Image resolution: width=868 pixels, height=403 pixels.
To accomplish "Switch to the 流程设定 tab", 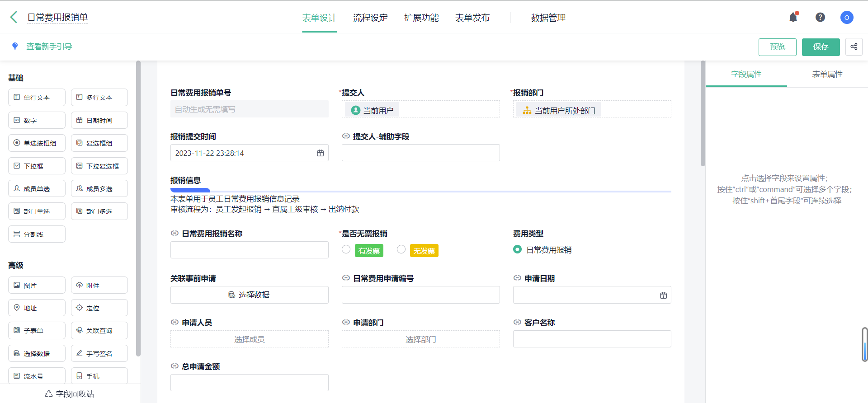I will pos(370,18).
